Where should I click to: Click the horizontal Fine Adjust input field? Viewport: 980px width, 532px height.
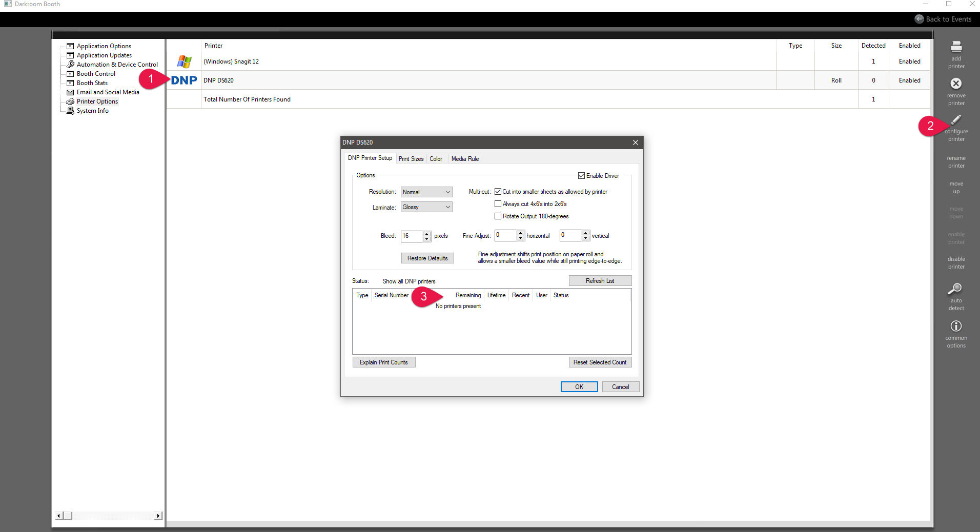click(x=506, y=235)
